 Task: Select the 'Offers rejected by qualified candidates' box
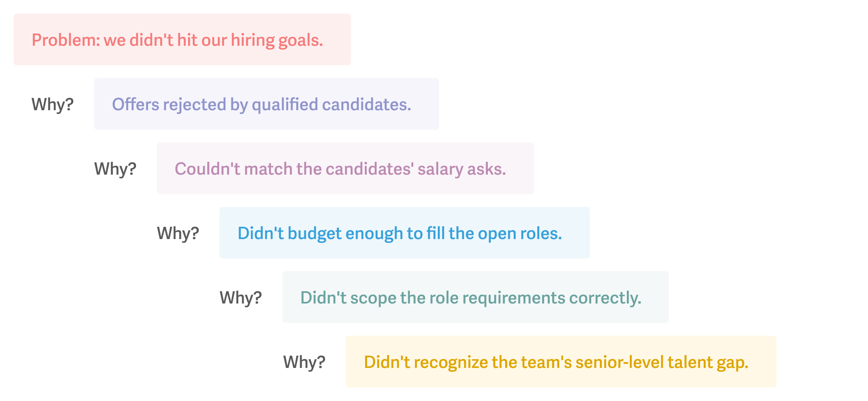[267, 104]
